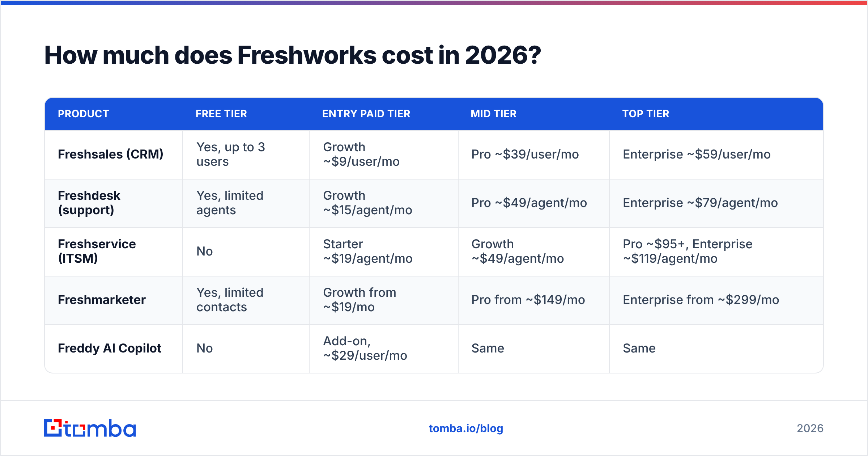Click the 'Freddy AI Copilot' row label
Screen dimensions: 868x456
pos(110,348)
